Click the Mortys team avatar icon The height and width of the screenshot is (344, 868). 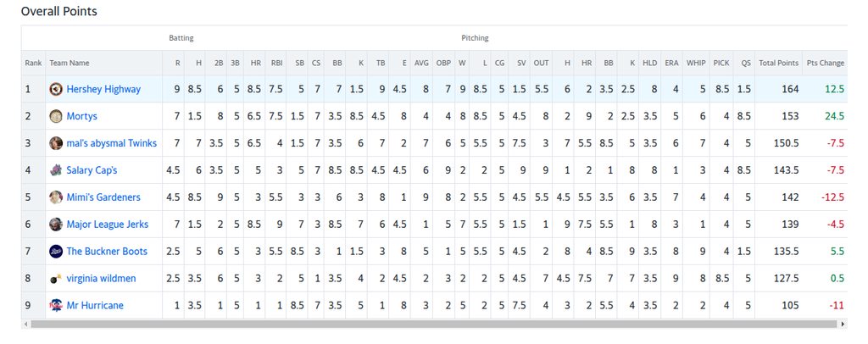pyautogui.click(x=56, y=116)
